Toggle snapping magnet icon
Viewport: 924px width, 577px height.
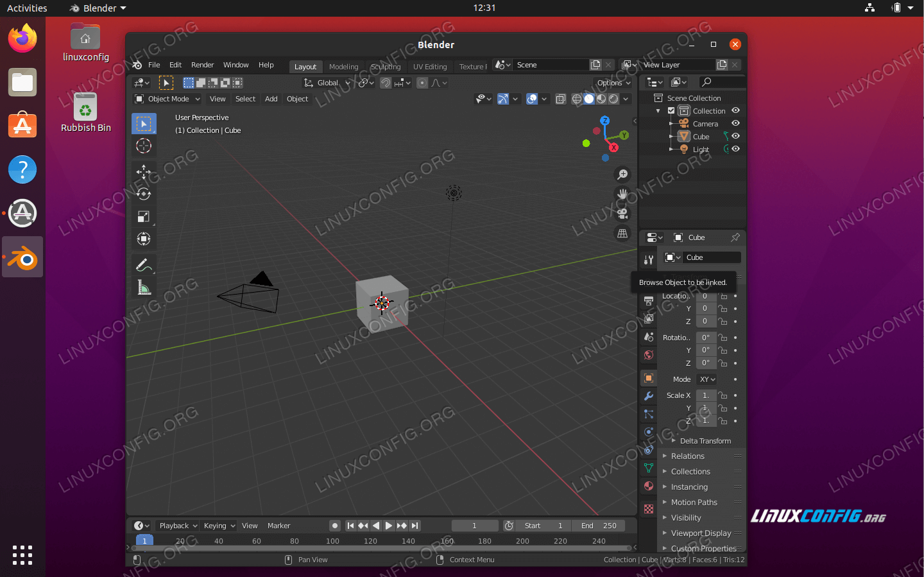point(386,83)
